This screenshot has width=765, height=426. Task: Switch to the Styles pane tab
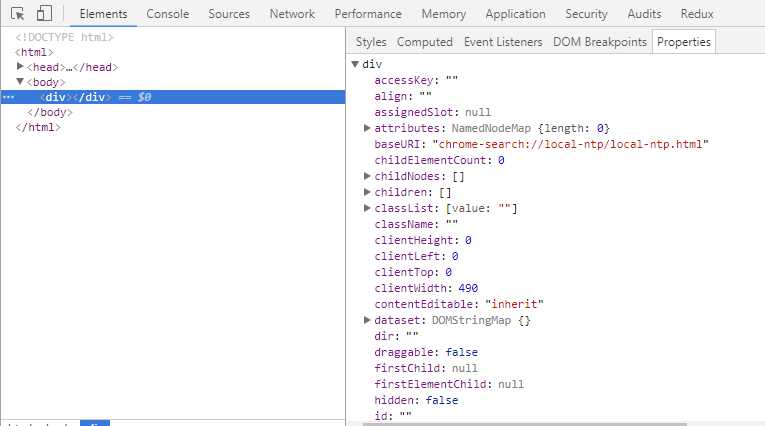coord(371,42)
